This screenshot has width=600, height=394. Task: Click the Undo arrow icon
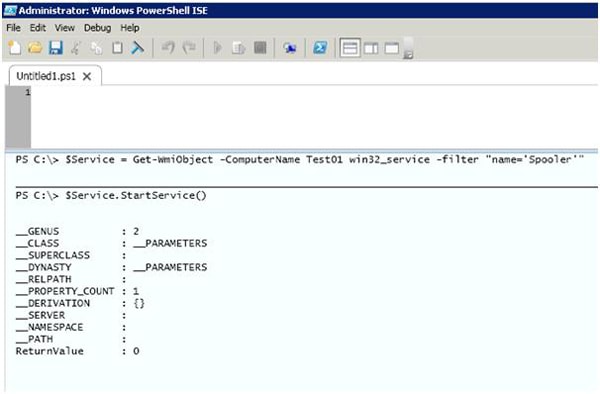point(168,48)
